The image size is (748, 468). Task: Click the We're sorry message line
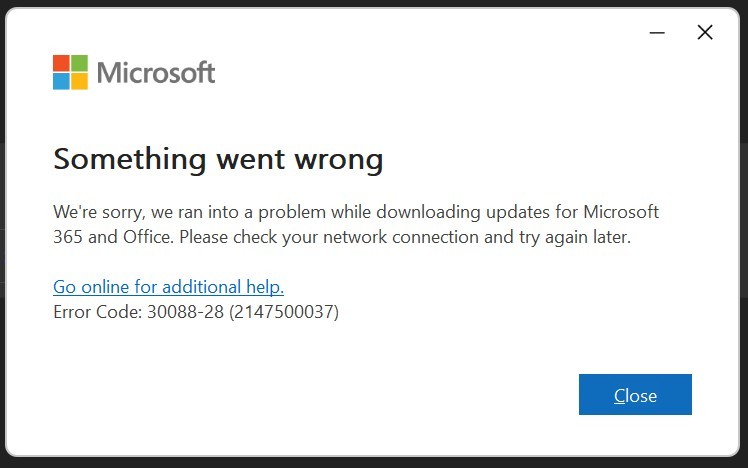(356, 212)
